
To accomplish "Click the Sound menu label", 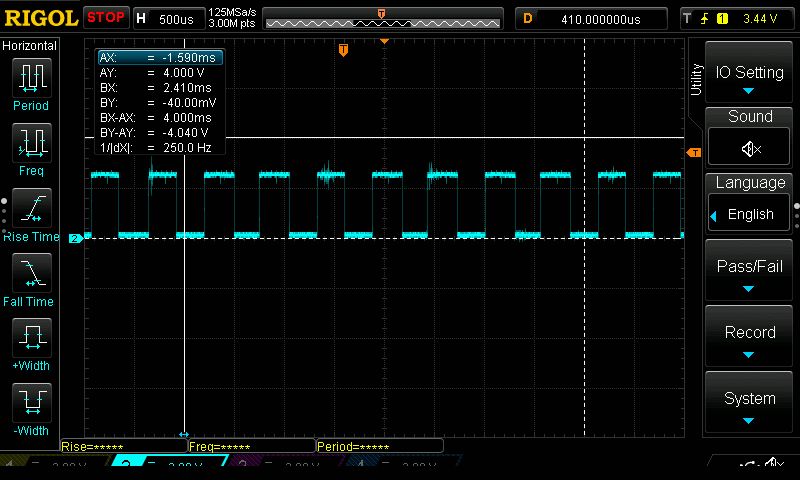I will pyautogui.click(x=749, y=116).
